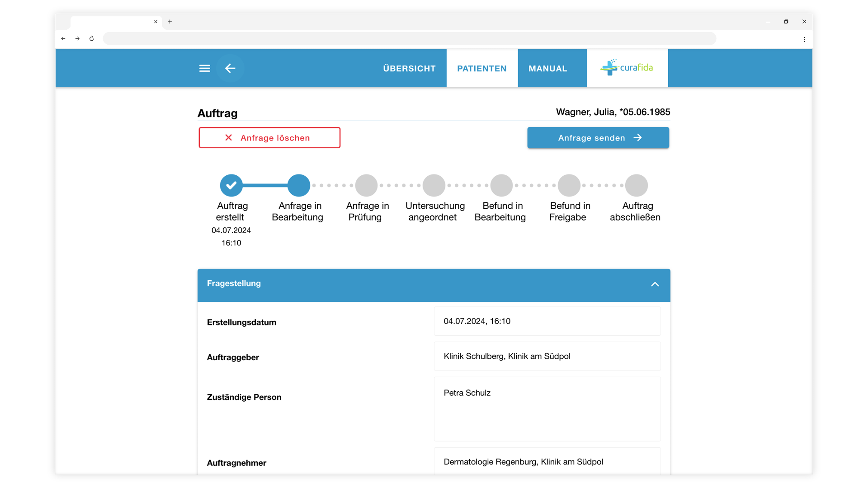The width and height of the screenshot is (868, 488).
Task: Select the Anfrage in Bearbeitung step circle
Action: coord(299,185)
